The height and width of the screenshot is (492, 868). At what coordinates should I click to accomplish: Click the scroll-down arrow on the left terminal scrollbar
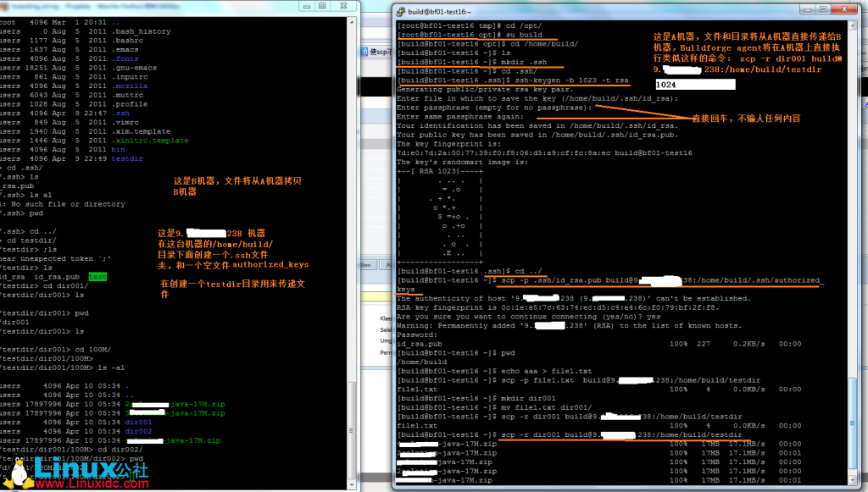tap(351, 483)
